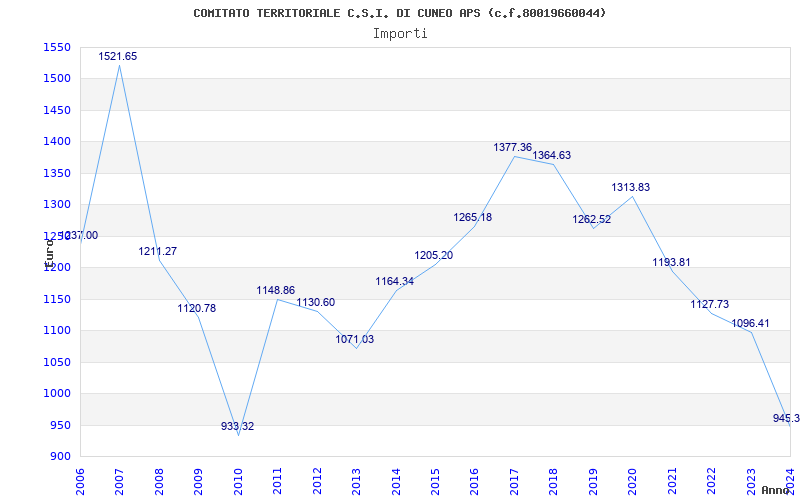This screenshot has width=800, height=500.
Task: Select the 2019 x-axis year label
Action: pos(593,480)
